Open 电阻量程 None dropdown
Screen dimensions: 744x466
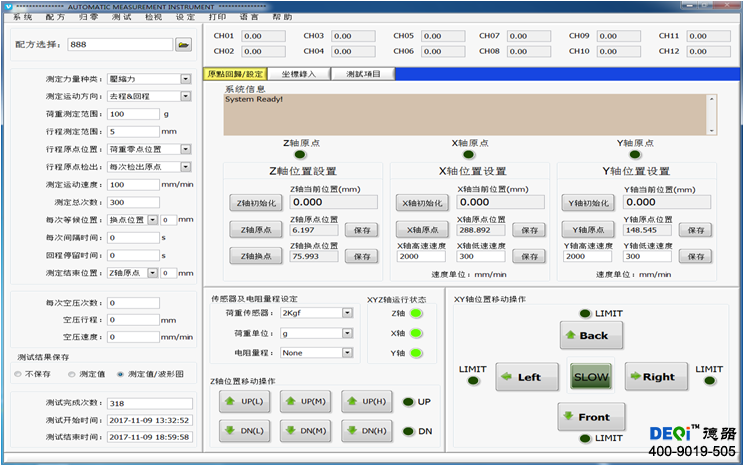tap(347, 353)
